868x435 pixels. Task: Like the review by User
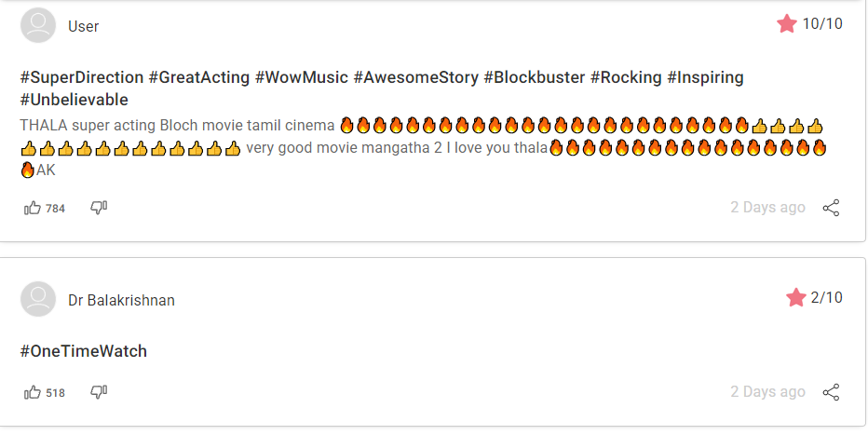coord(33,208)
